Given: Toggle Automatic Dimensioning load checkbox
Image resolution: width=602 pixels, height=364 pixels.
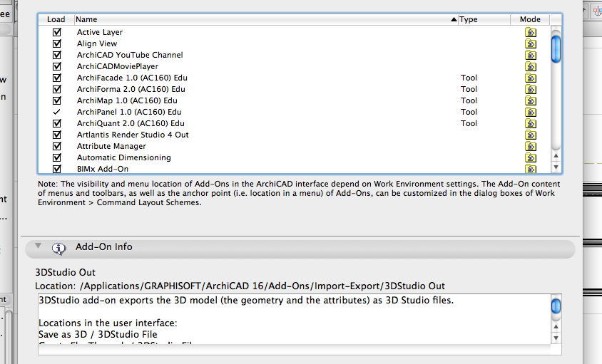Looking at the screenshot, I should point(57,157).
